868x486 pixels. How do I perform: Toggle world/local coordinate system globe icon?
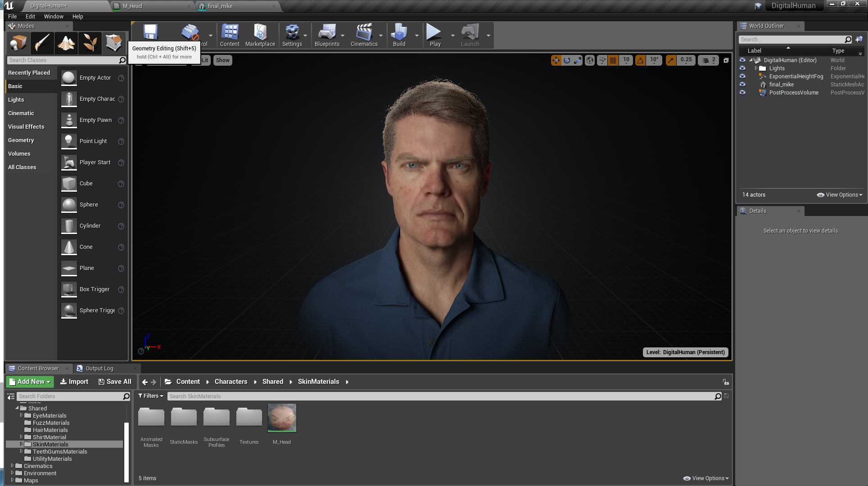[x=590, y=60]
